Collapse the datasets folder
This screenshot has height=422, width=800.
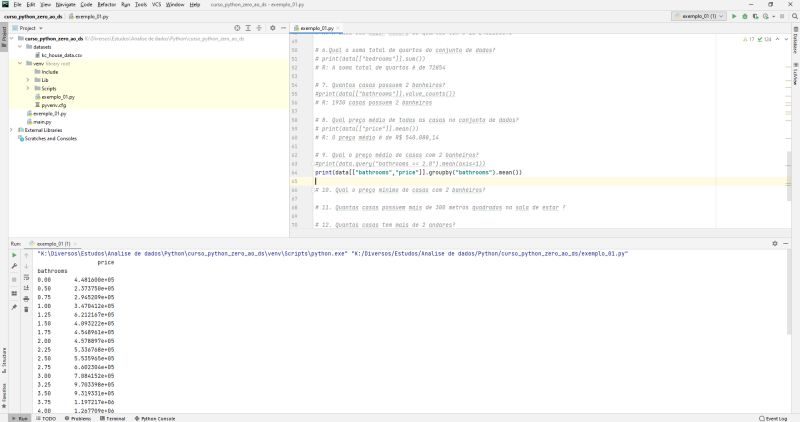tap(20, 47)
